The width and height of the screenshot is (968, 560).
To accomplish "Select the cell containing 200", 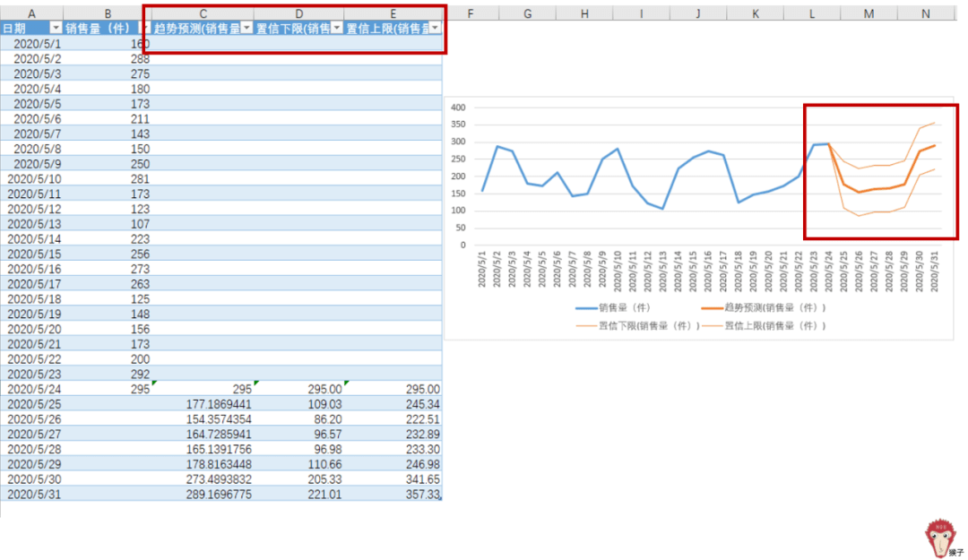I will 108,359.
